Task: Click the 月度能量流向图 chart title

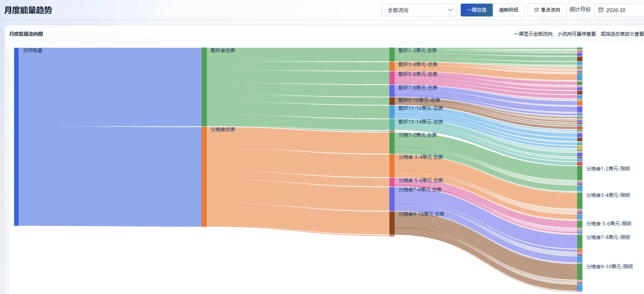Action: [x=26, y=34]
